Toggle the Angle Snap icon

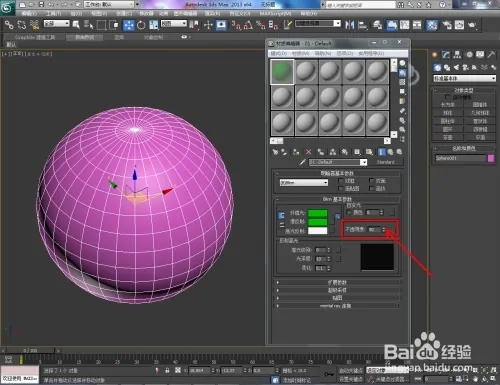[x=248, y=25]
